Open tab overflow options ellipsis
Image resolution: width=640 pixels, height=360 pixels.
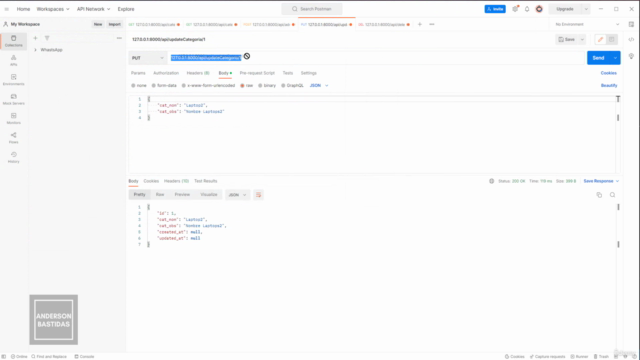[432, 24]
